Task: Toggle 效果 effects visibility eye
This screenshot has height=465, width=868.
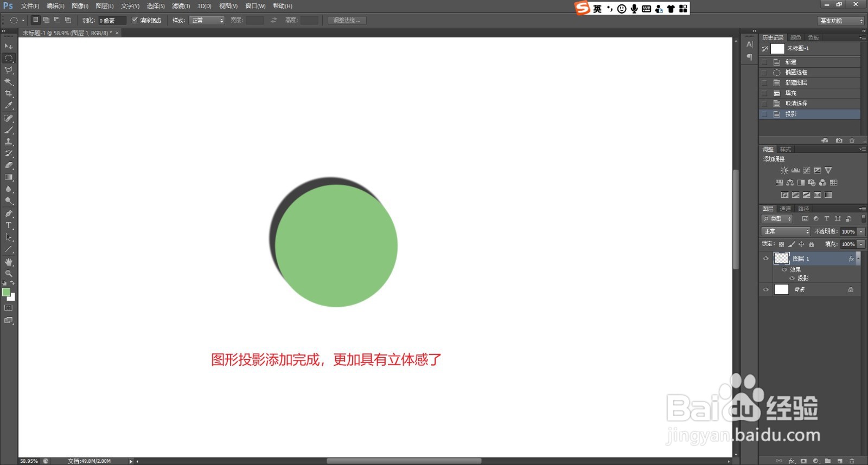Action: [784, 269]
